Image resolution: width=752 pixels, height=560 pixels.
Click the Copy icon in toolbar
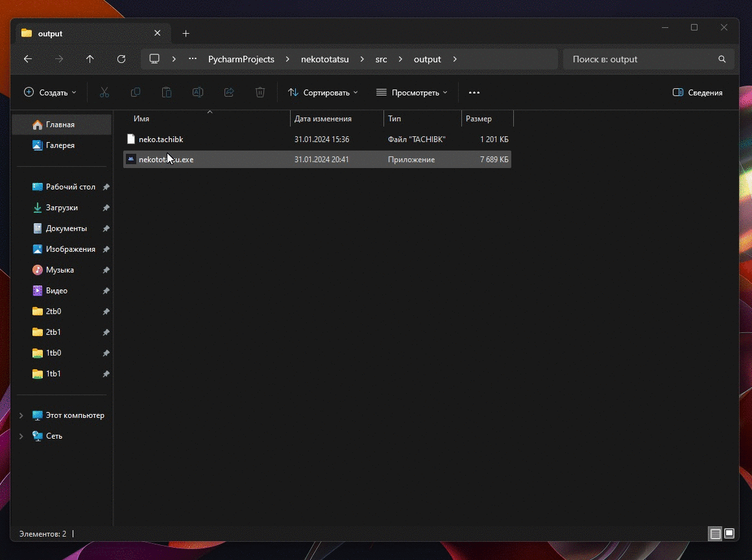[136, 93]
